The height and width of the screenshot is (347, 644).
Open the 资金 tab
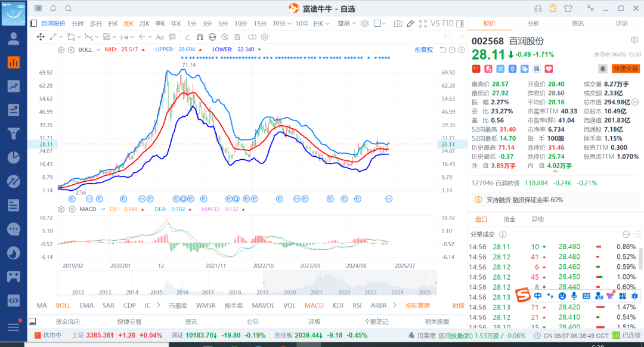tap(509, 219)
